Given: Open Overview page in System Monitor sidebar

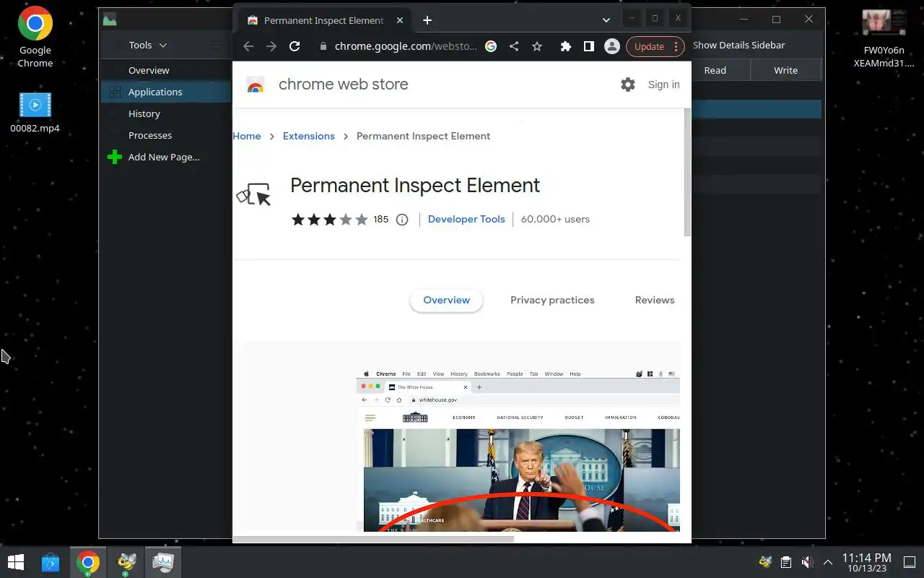Looking at the screenshot, I should (166, 70).
